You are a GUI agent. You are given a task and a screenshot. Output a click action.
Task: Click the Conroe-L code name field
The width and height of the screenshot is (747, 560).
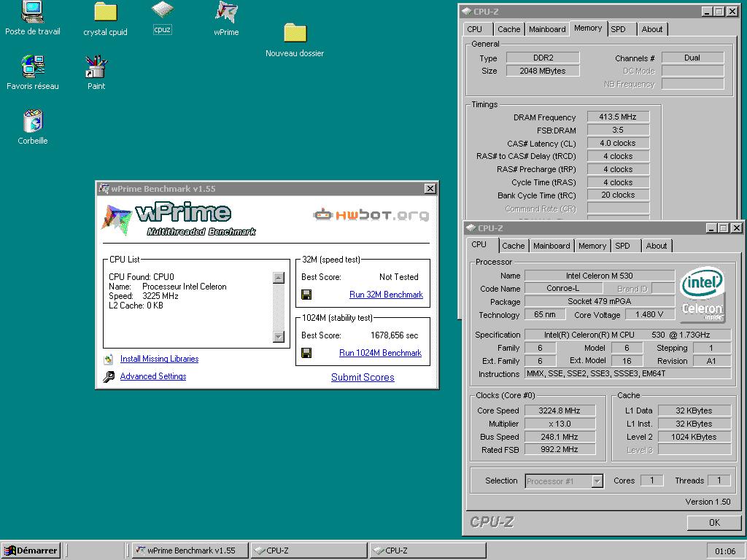(562, 288)
